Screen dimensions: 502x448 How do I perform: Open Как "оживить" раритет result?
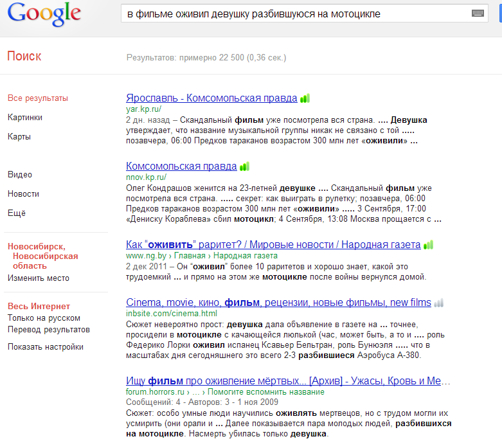click(273, 245)
